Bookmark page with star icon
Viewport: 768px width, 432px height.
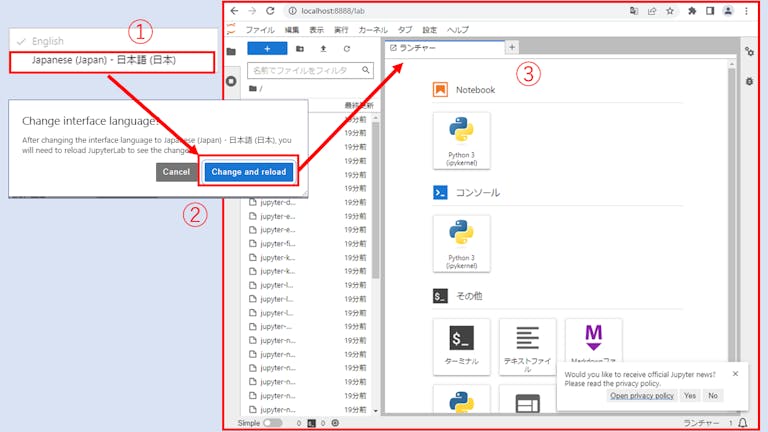(670, 11)
